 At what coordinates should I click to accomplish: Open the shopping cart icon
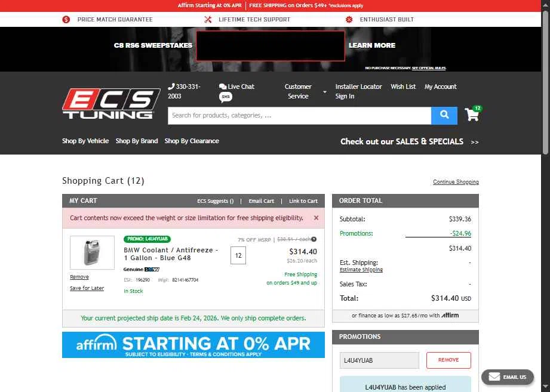click(x=472, y=114)
